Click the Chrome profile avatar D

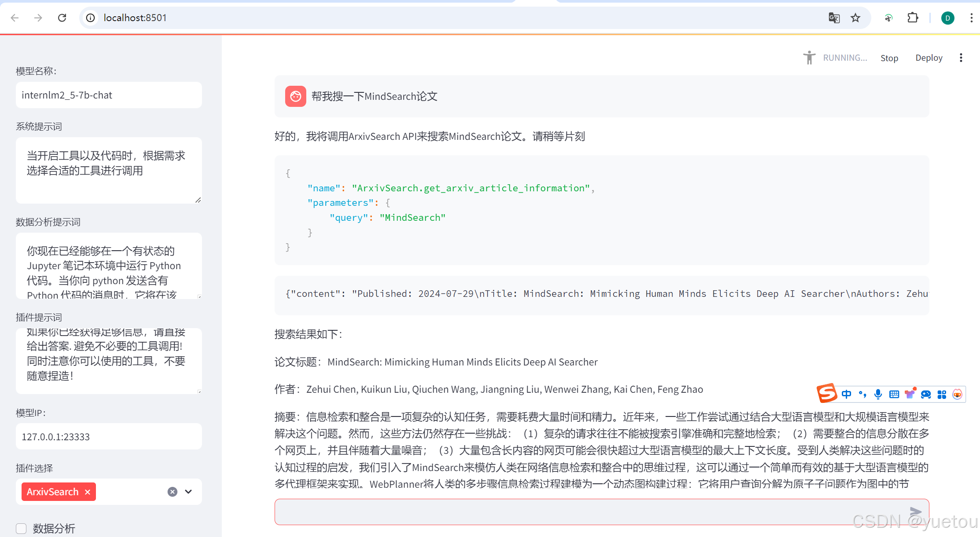(947, 18)
